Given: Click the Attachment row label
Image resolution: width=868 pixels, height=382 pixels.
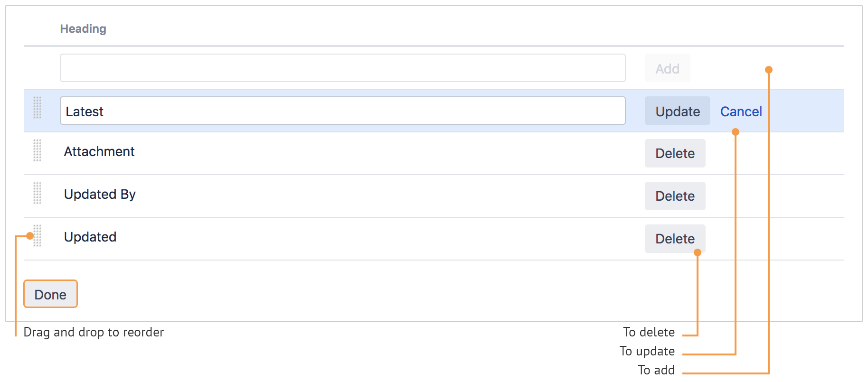Looking at the screenshot, I should [x=99, y=151].
